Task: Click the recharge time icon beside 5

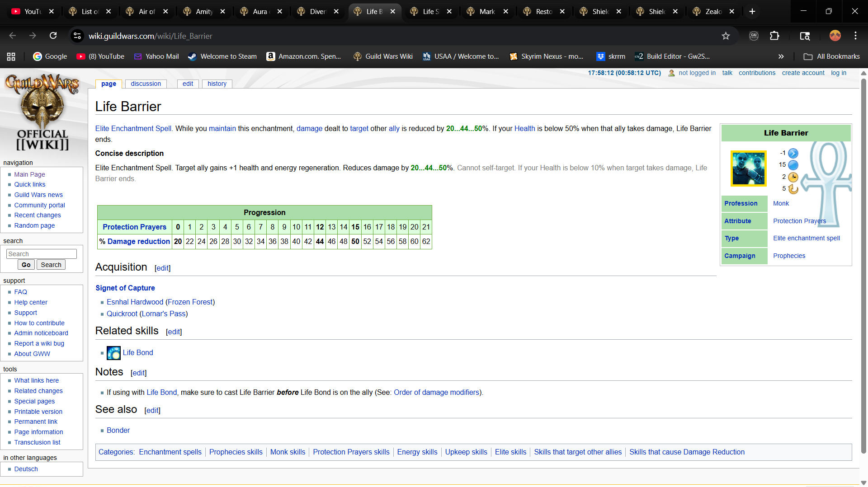Action: pos(793,189)
